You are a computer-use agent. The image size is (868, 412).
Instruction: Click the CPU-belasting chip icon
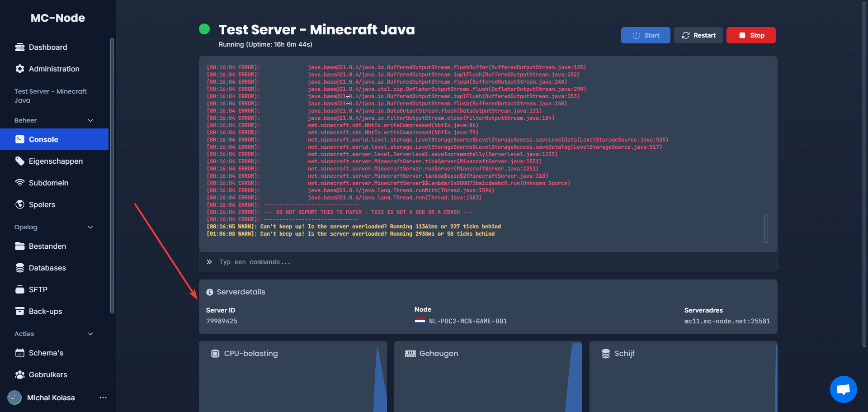pos(215,354)
